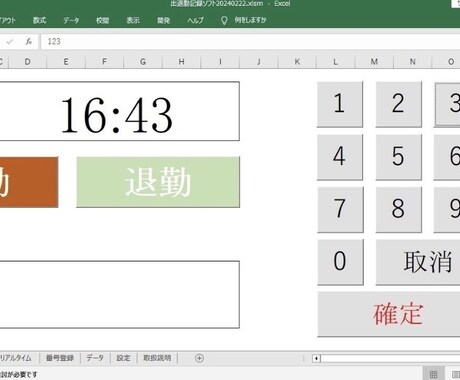The image size is (460, 380).
Task: Select column K header
Action: coord(297,62)
